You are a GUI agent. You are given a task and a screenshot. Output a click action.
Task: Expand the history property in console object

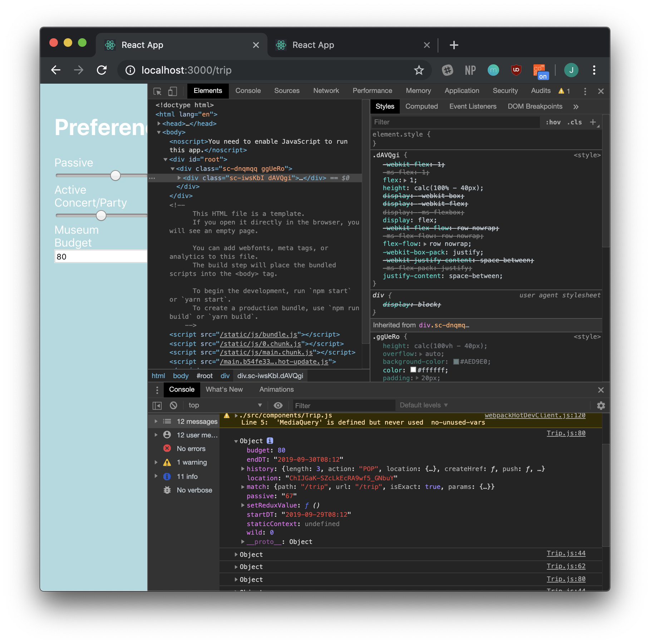pyautogui.click(x=243, y=469)
